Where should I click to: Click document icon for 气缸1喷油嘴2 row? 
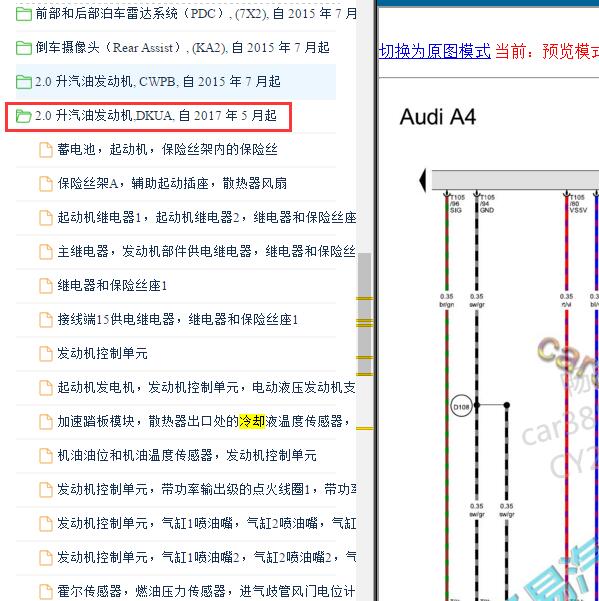[46, 557]
